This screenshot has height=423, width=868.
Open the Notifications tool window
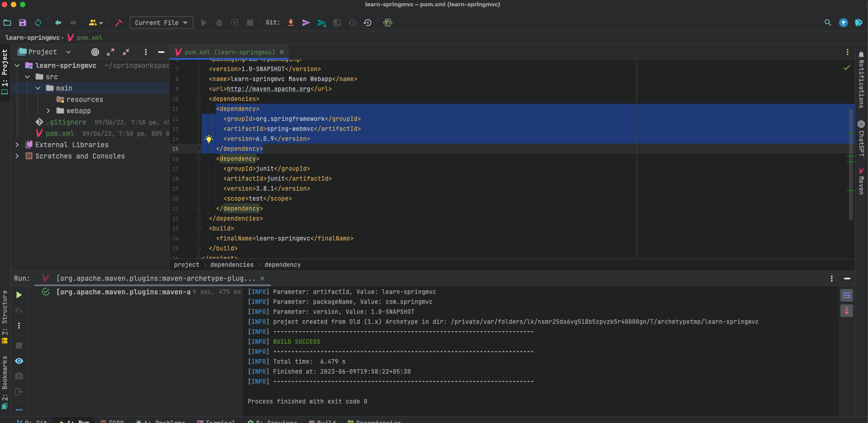(x=861, y=79)
